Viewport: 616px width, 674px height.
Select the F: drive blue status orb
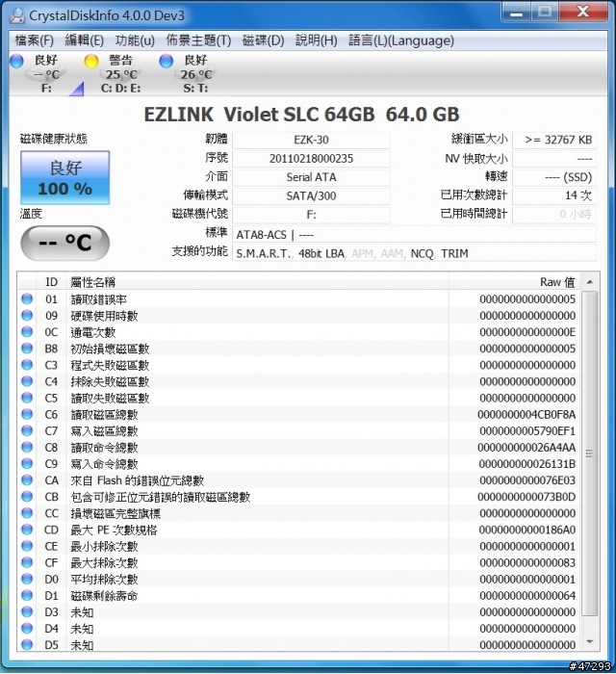[16, 61]
